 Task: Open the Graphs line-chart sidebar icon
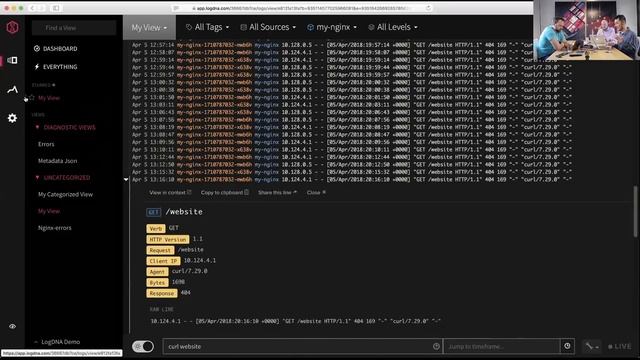tap(12, 89)
